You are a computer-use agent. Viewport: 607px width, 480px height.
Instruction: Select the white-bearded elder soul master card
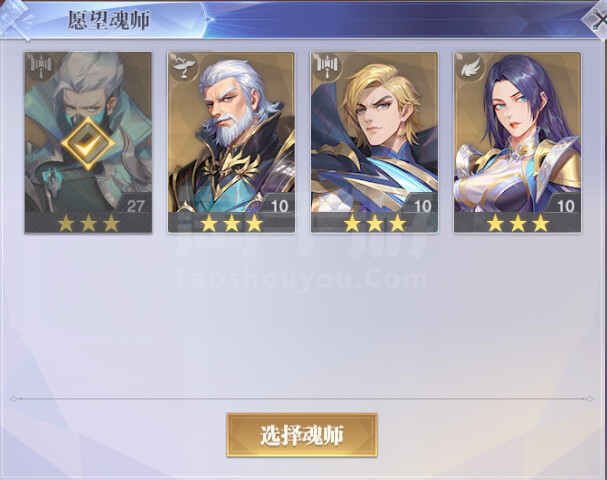point(231,142)
